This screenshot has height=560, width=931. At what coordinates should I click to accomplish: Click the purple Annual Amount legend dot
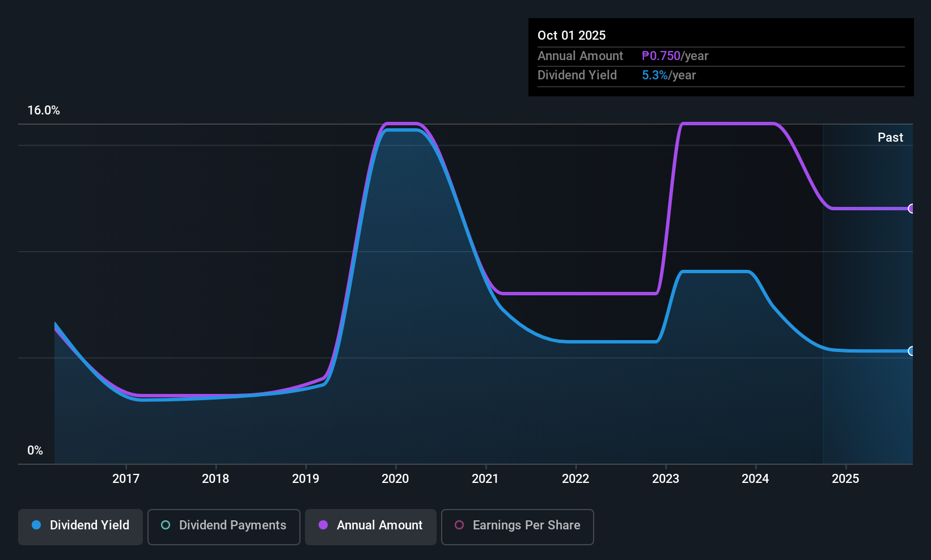pyautogui.click(x=323, y=525)
